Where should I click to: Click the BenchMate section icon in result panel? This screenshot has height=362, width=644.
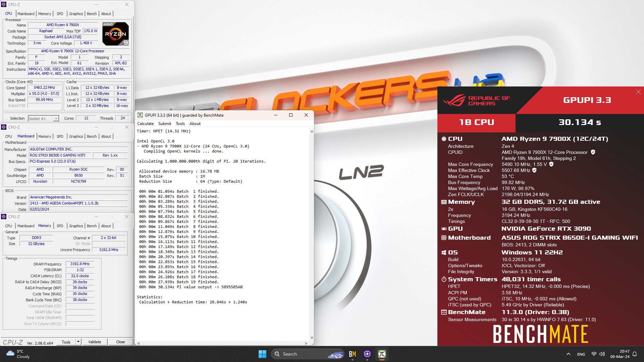pos(444,312)
